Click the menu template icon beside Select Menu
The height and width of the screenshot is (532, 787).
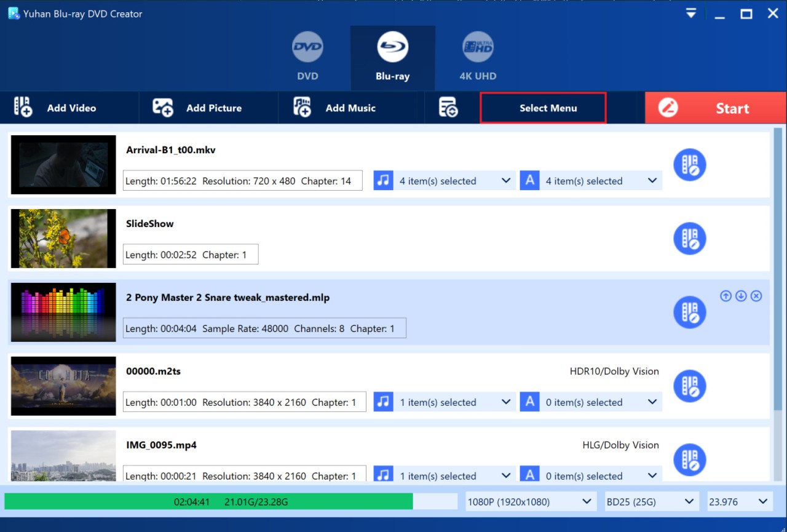(448, 108)
